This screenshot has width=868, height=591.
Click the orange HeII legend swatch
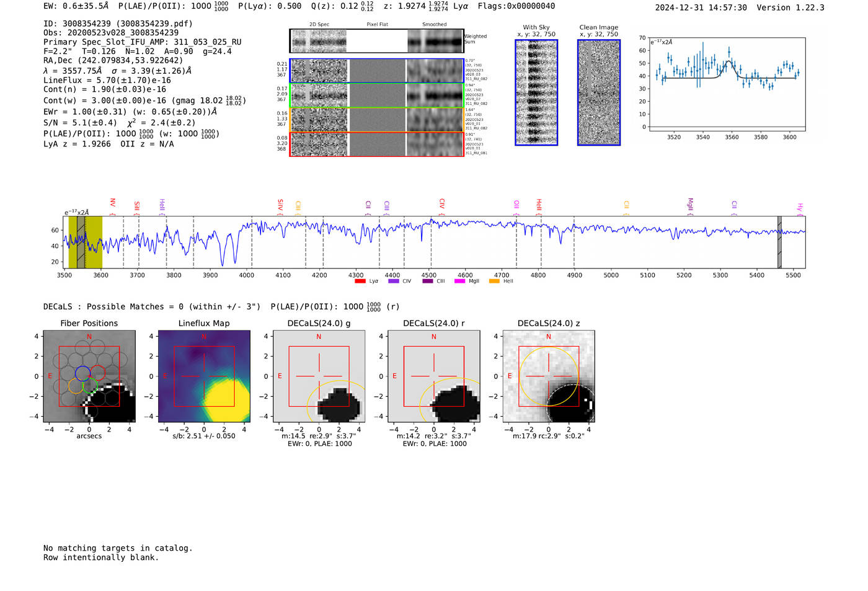494,281
